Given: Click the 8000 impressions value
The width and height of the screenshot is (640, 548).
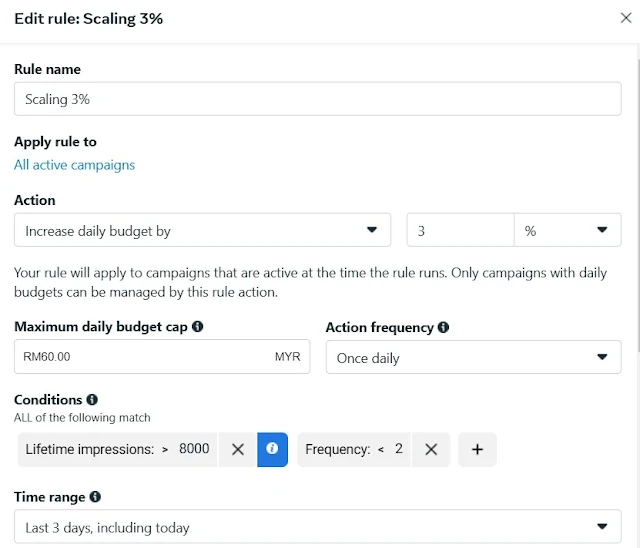Looking at the screenshot, I should click(194, 449).
